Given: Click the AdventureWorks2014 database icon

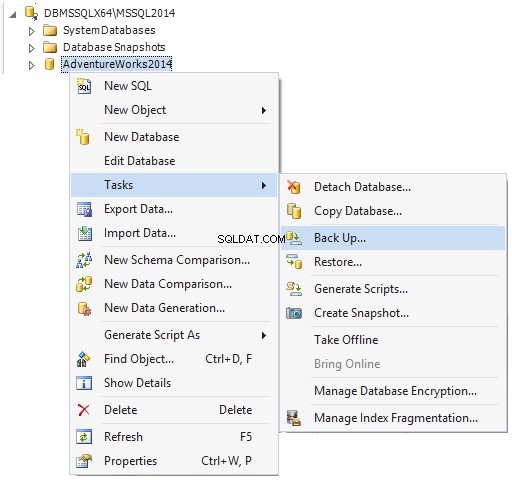Looking at the screenshot, I should [x=50, y=64].
